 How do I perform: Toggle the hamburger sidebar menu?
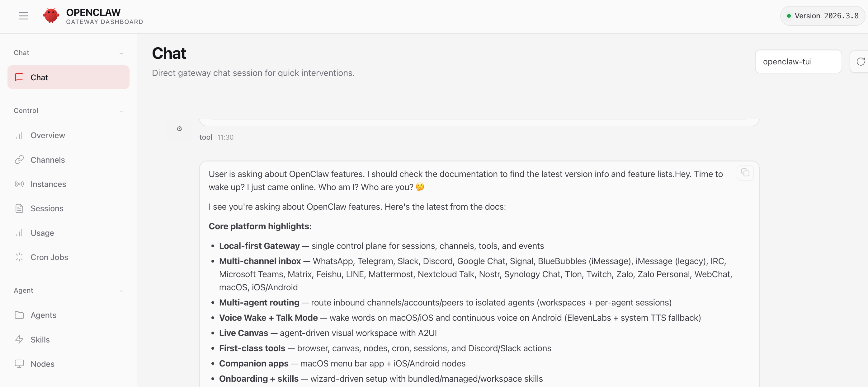click(x=23, y=16)
